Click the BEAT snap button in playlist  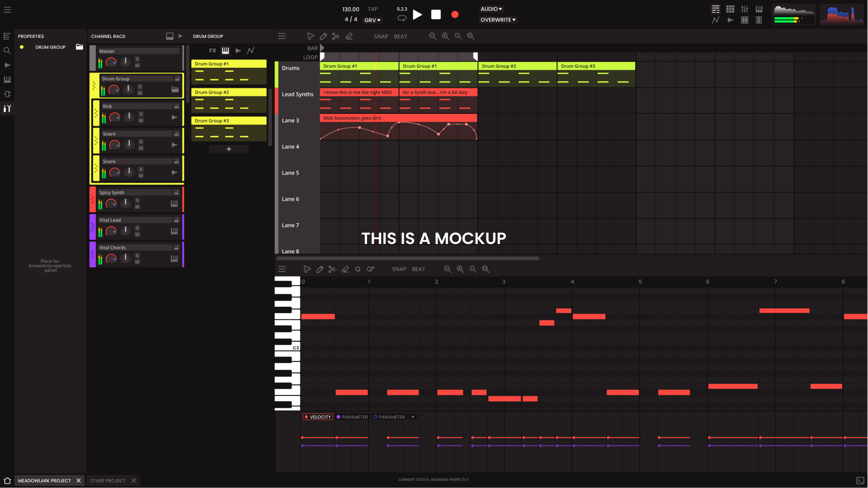pos(401,36)
